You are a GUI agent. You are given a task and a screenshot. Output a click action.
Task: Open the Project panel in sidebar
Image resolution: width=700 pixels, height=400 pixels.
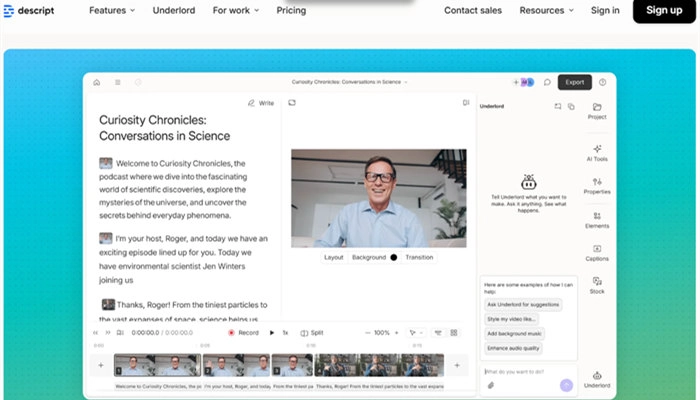597,110
